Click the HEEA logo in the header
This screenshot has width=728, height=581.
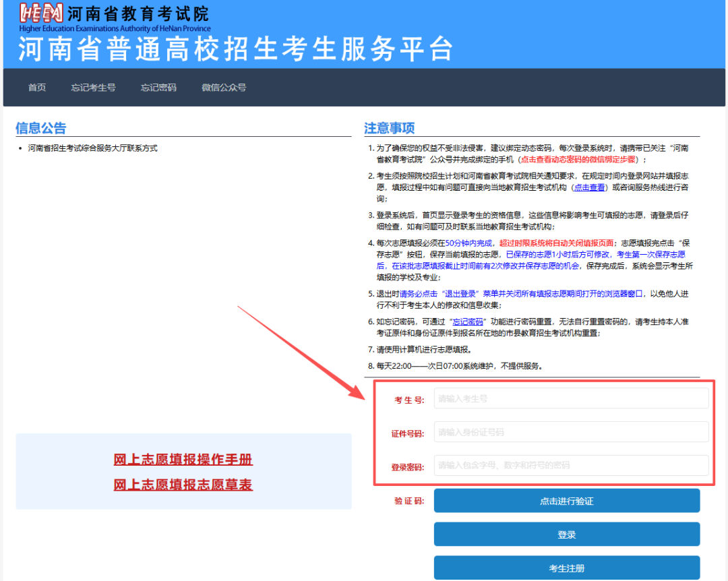41,13
